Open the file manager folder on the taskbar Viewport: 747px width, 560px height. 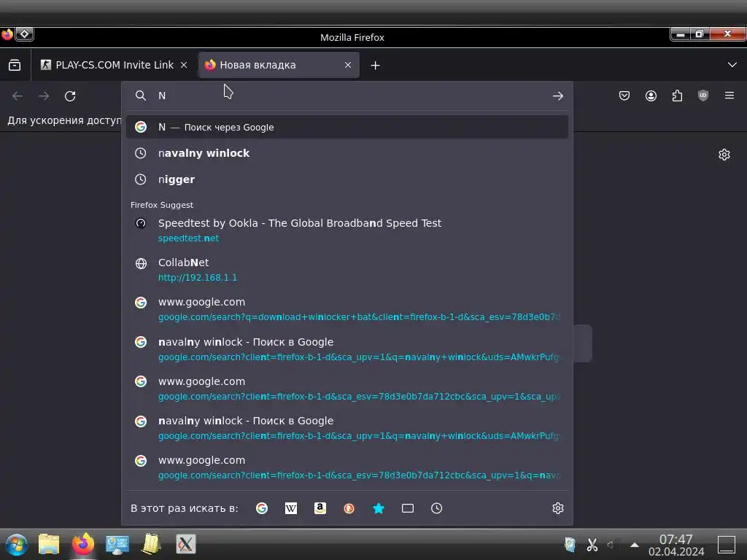click(x=49, y=544)
